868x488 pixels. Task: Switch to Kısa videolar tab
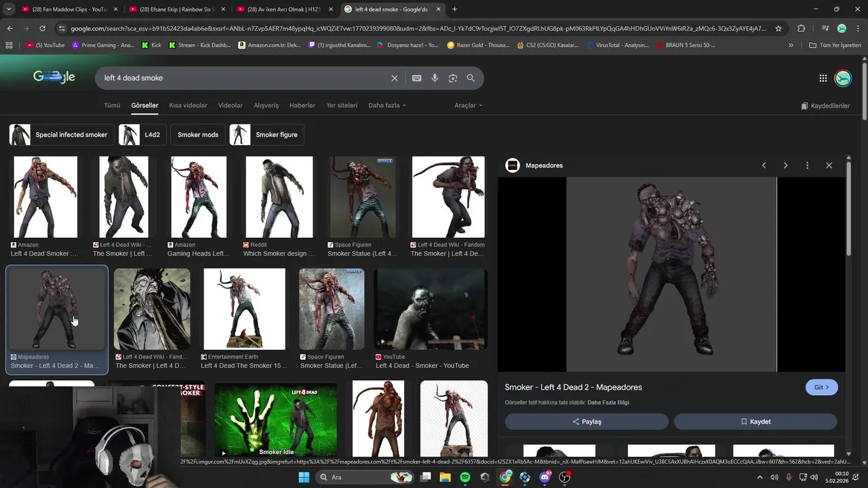(x=188, y=106)
